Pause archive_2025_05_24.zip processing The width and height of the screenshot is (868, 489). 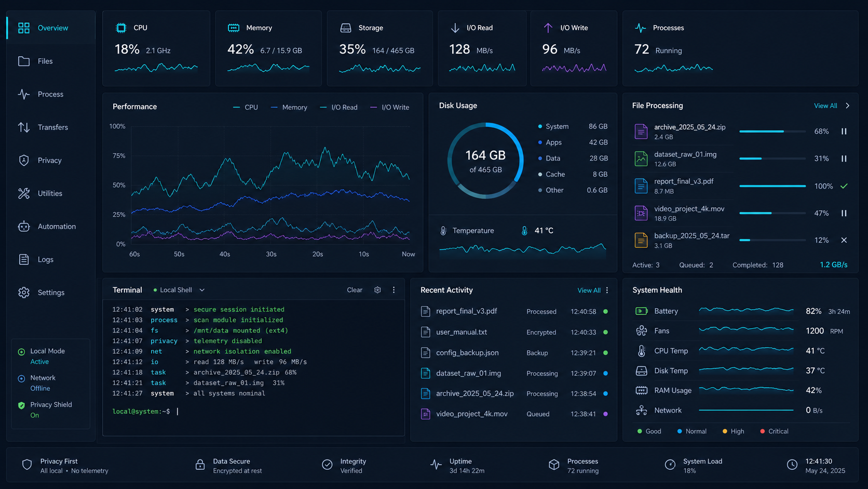click(844, 131)
